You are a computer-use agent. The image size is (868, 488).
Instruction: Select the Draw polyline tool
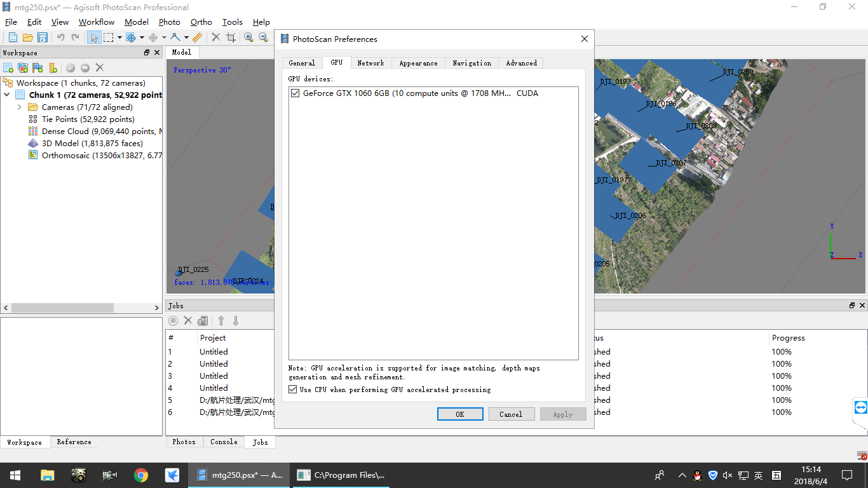pos(175,37)
